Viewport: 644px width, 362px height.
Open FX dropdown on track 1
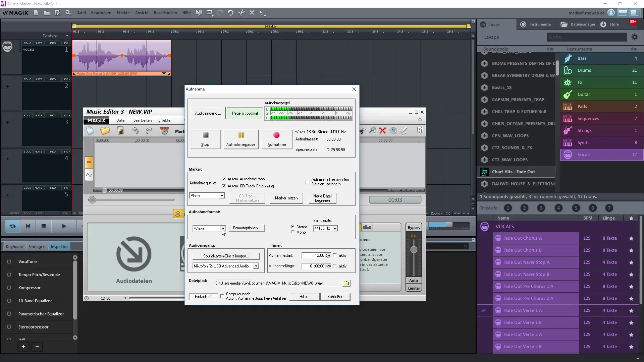pos(67,43)
